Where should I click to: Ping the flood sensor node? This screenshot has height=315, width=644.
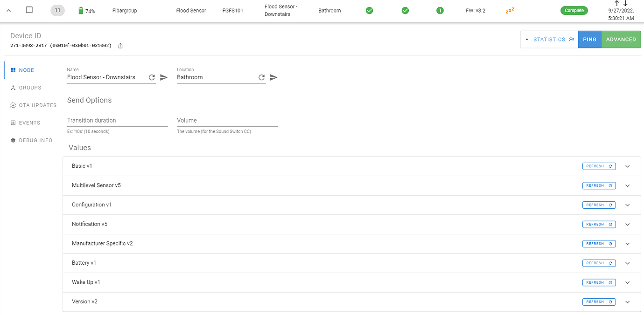[x=590, y=40]
